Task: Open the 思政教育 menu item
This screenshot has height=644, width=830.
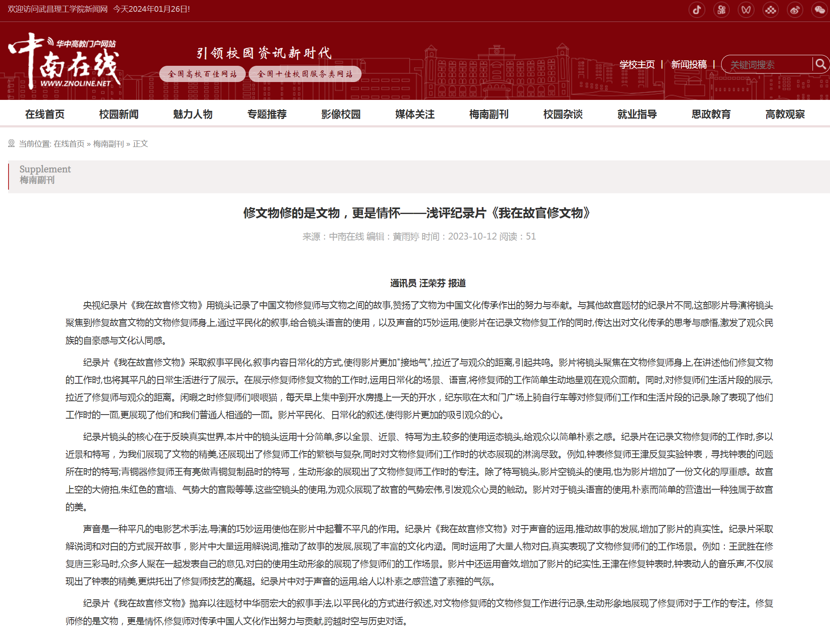Action: coord(711,114)
